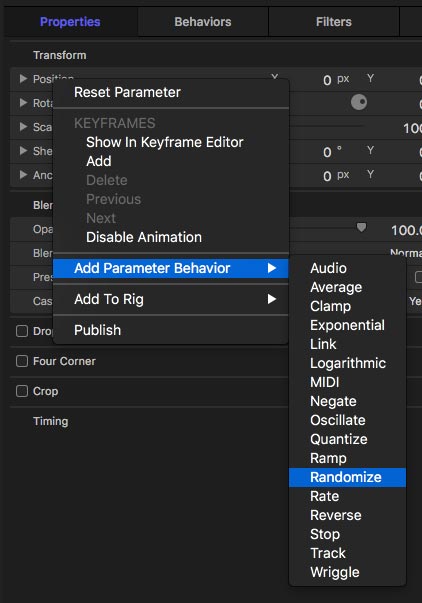422x603 pixels.
Task: Apply Reverse behavior
Action: point(347,515)
